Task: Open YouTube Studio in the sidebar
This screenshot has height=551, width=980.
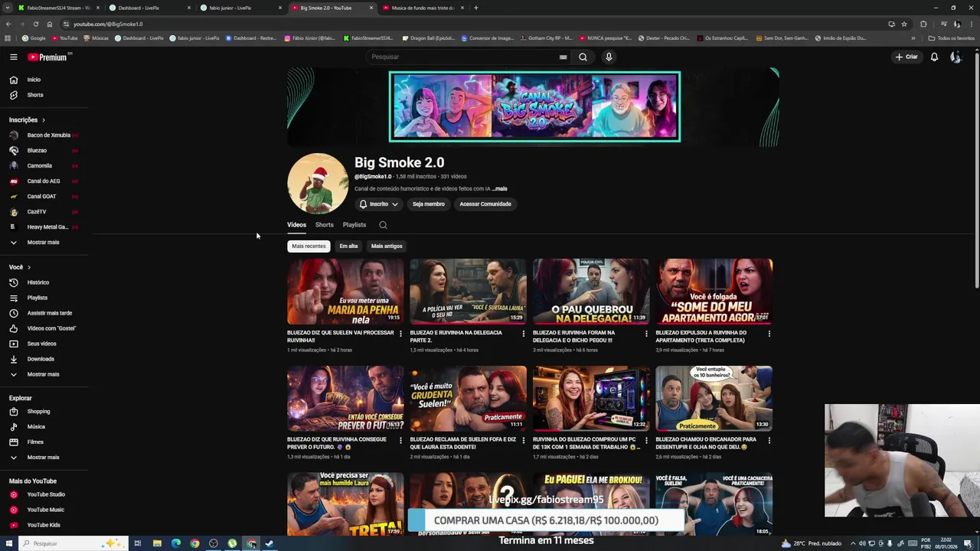Action: coord(44,494)
